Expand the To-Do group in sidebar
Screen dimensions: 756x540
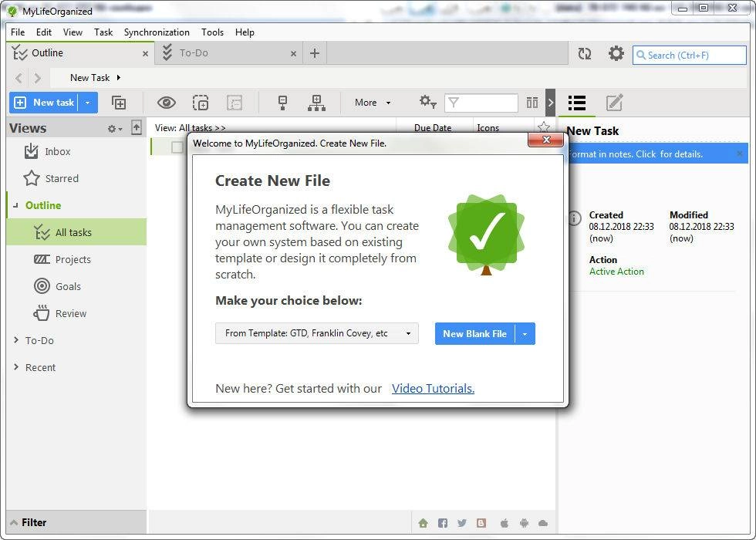tap(16, 340)
